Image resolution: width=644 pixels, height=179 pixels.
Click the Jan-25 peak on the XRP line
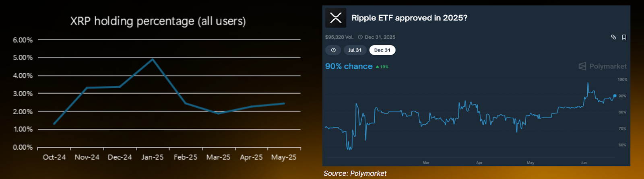tap(153, 59)
